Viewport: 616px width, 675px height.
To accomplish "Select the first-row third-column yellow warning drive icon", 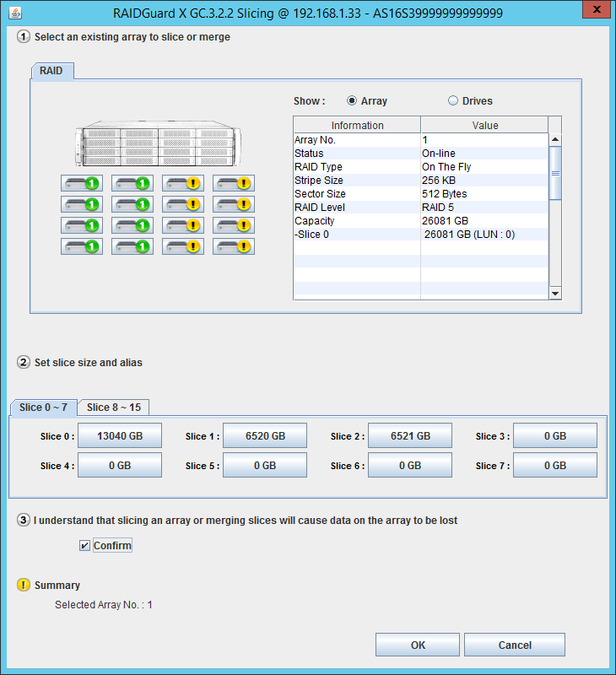I will 183,183.
